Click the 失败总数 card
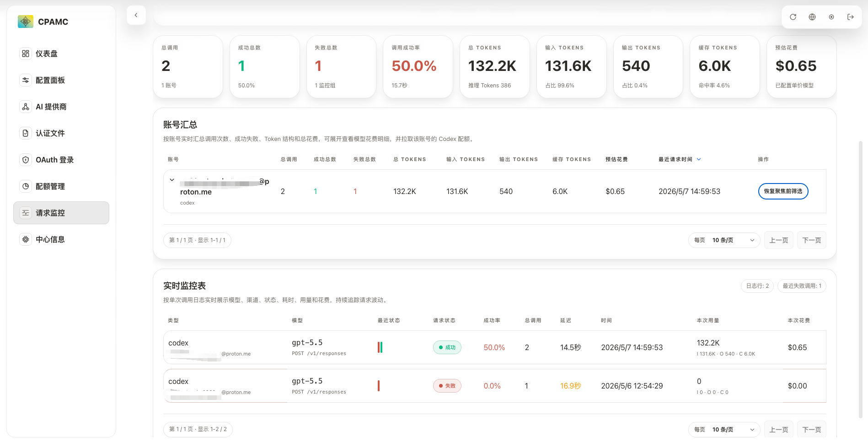The image size is (868, 448). [x=342, y=67]
